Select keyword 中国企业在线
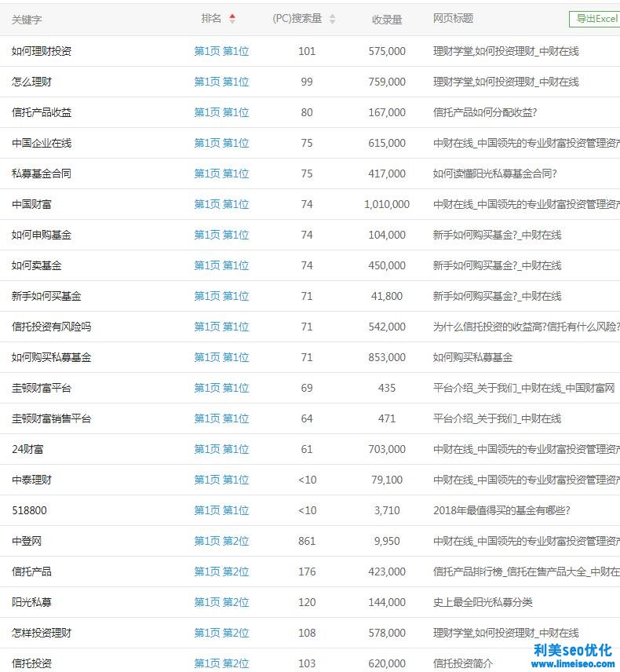The width and height of the screenshot is (620, 672). pos(42,143)
